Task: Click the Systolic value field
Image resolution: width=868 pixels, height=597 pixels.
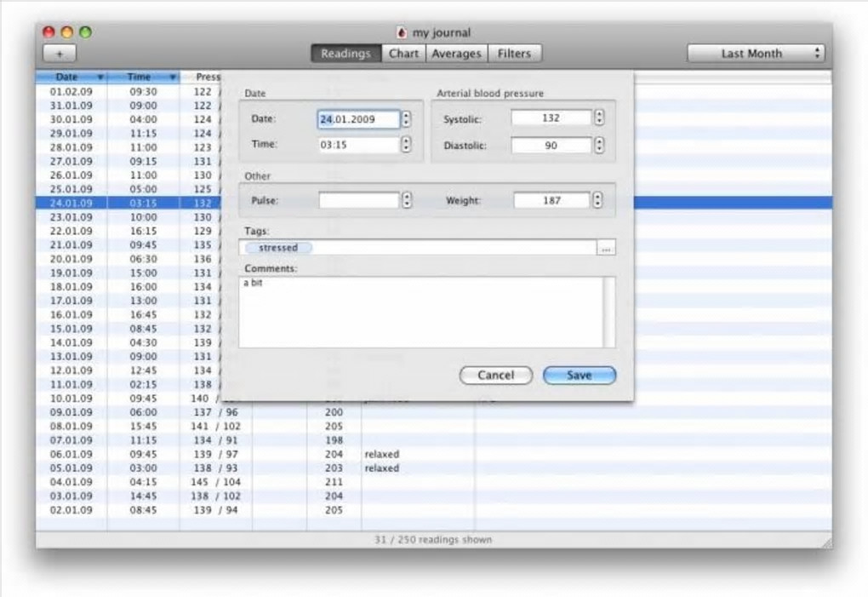Action: pyautogui.click(x=551, y=118)
